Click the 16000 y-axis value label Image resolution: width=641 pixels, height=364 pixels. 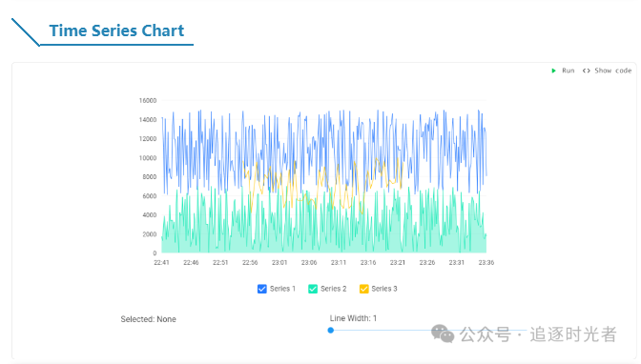click(148, 100)
